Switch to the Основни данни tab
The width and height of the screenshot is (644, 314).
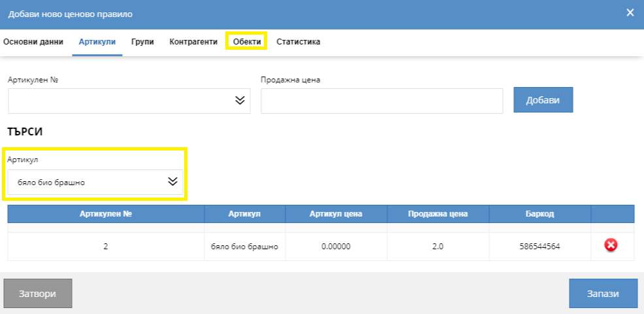point(33,42)
